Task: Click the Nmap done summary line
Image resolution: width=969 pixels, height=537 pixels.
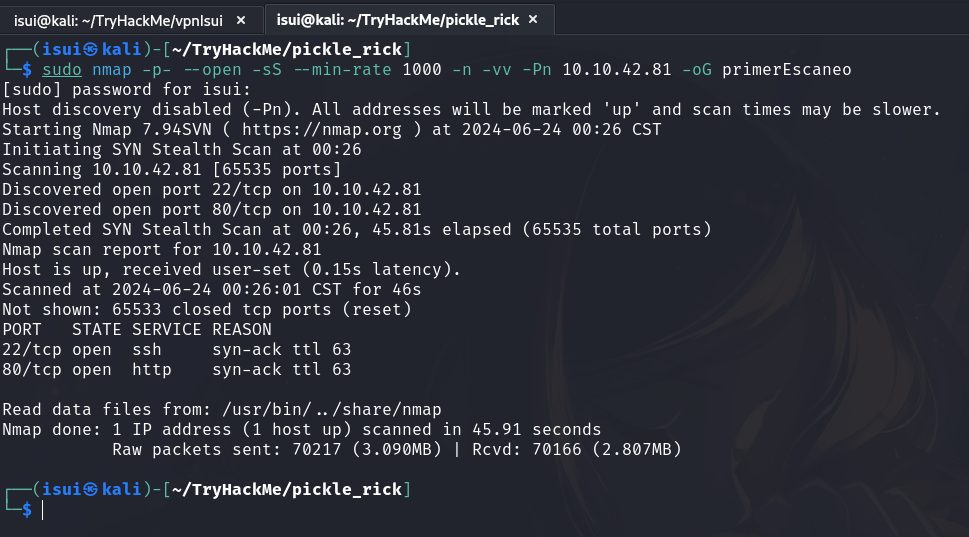Action: coord(300,429)
